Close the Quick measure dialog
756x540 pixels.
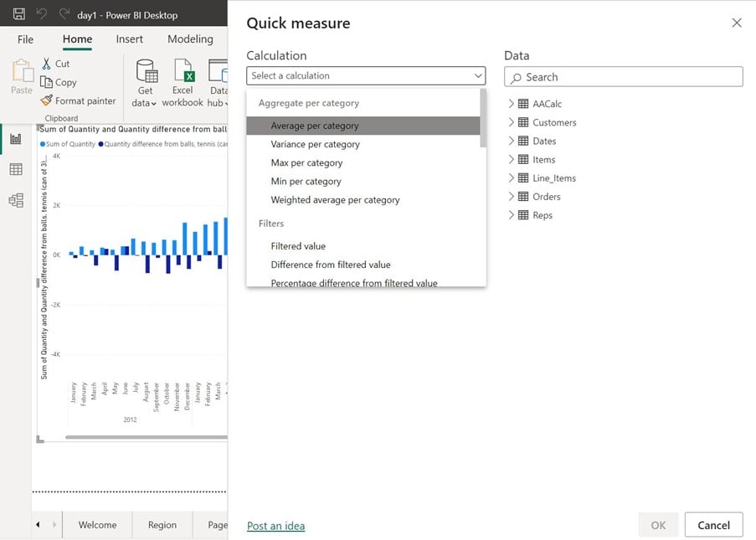pos(736,23)
